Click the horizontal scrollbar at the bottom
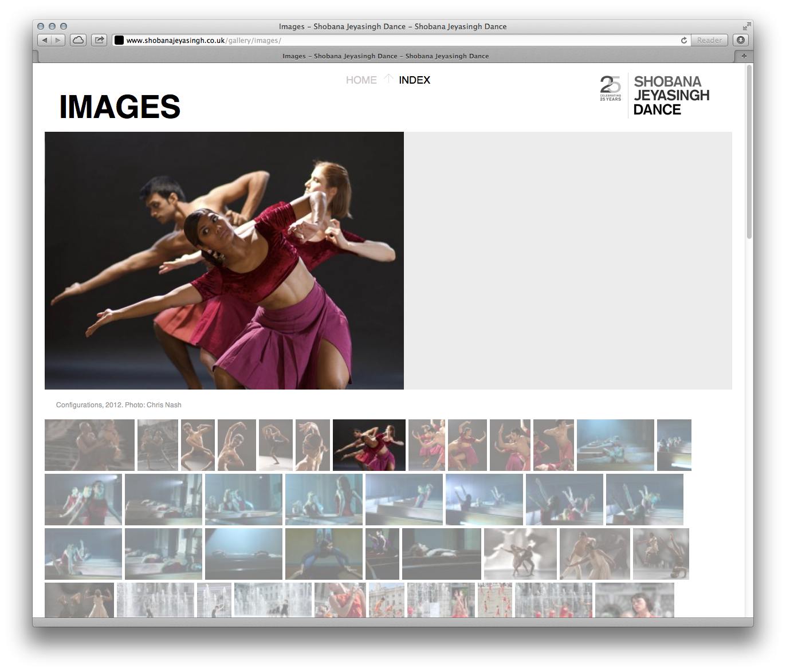 pos(390,621)
